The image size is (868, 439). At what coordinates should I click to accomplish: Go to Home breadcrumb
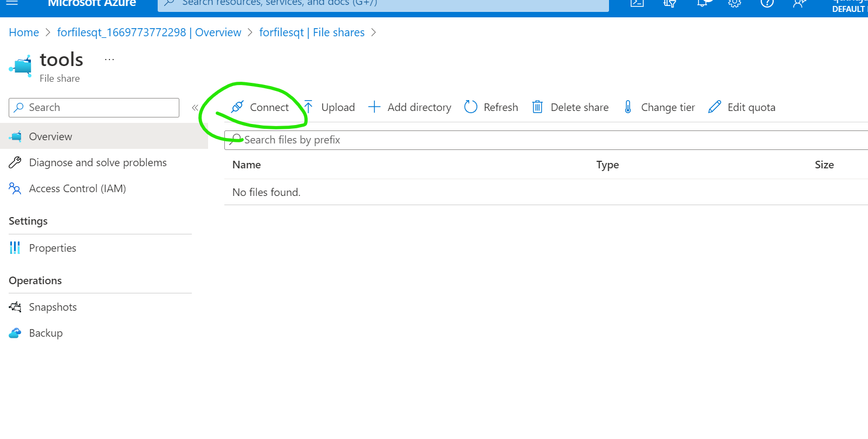[24, 32]
